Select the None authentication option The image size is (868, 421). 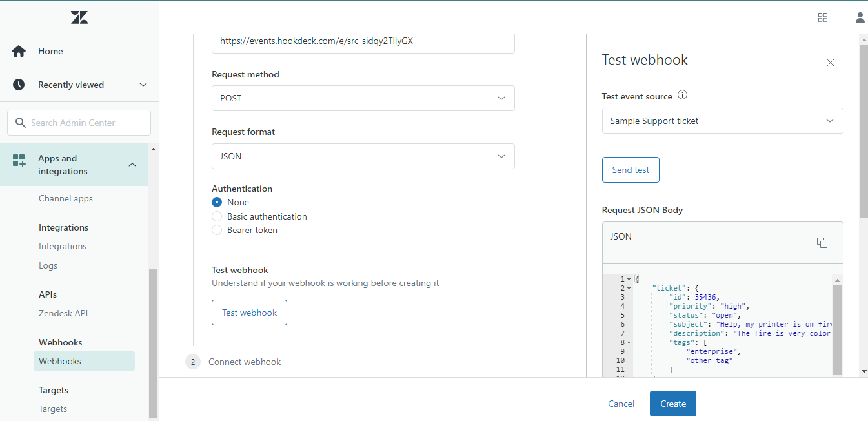(216, 201)
